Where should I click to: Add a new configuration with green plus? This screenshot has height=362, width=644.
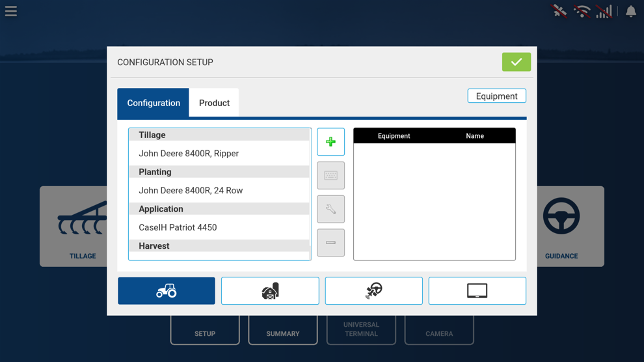tap(330, 142)
